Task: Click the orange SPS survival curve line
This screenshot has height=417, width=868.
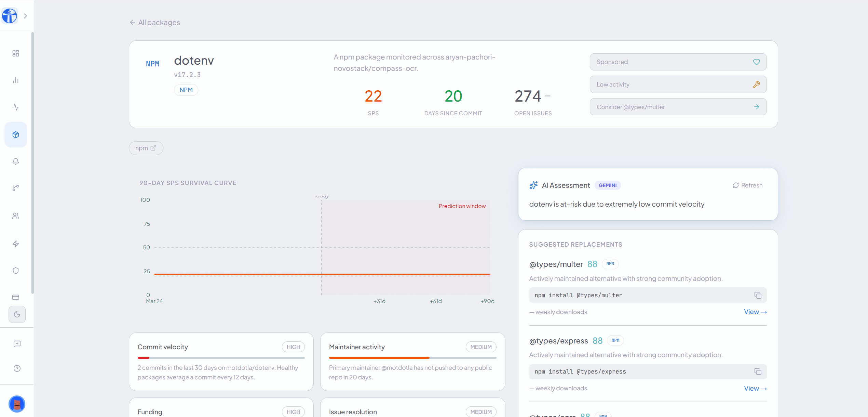Action: coord(322,274)
